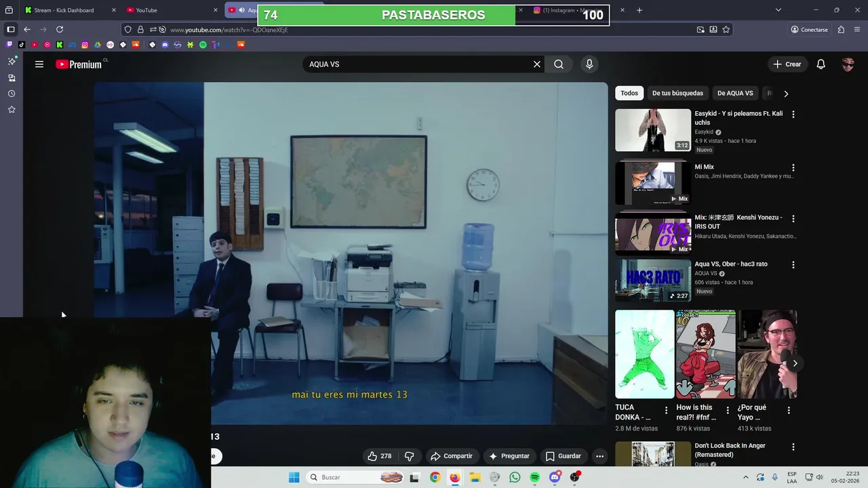Open the How is this real short
Viewport: 868px width, 488px height.
coord(706,354)
